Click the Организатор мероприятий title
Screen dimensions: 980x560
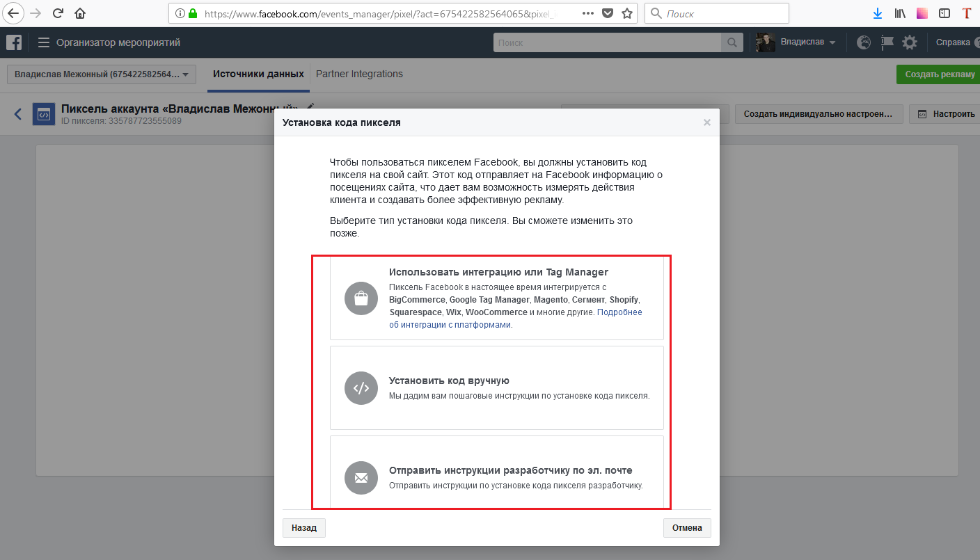(118, 42)
